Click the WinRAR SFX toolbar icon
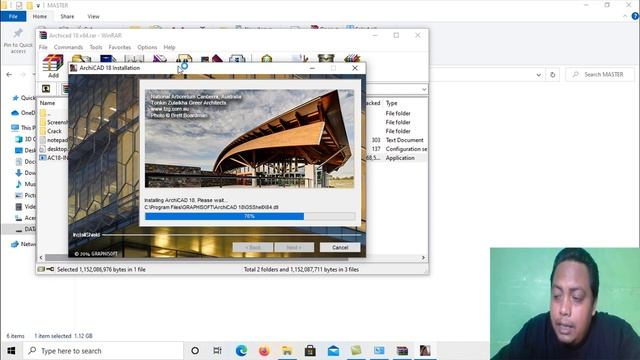 click(x=352, y=58)
